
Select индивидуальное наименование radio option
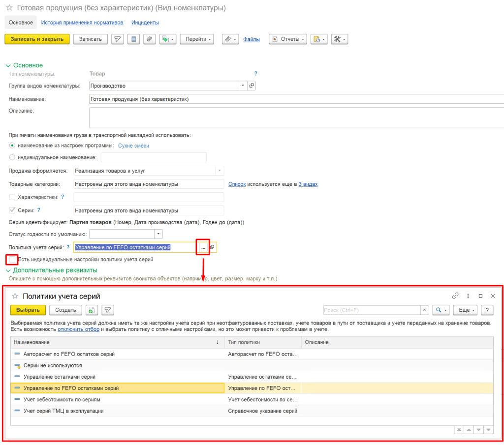click(x=12, y=157)
